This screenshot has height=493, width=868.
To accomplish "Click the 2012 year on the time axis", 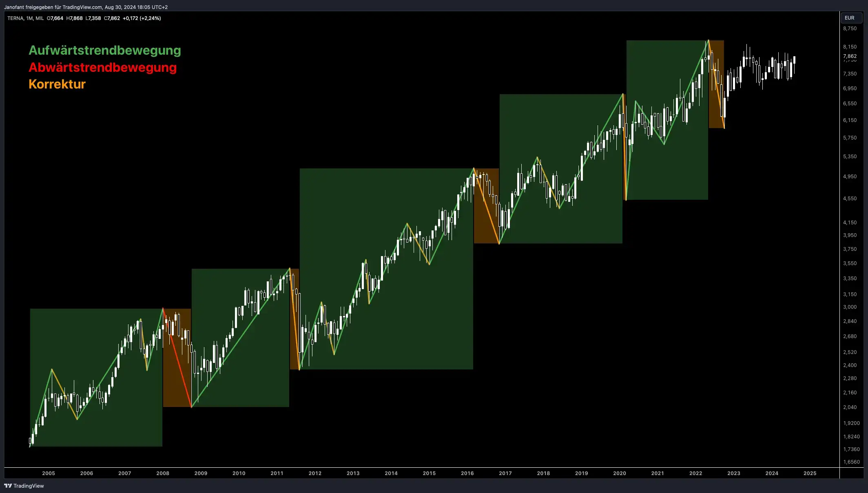I will point(315,473).
